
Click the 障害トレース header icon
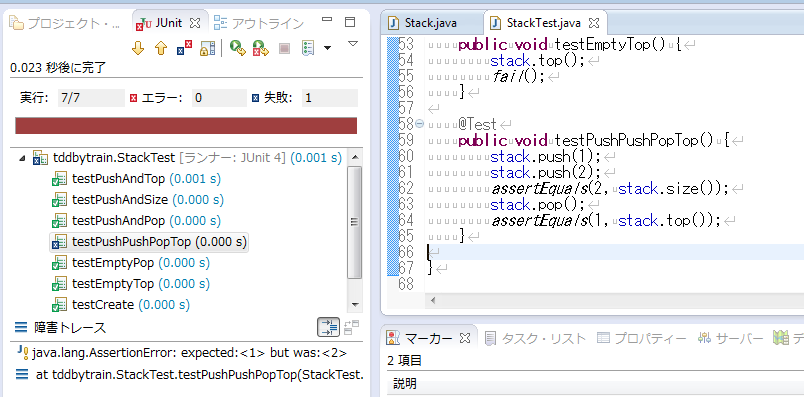pos(21,327)
